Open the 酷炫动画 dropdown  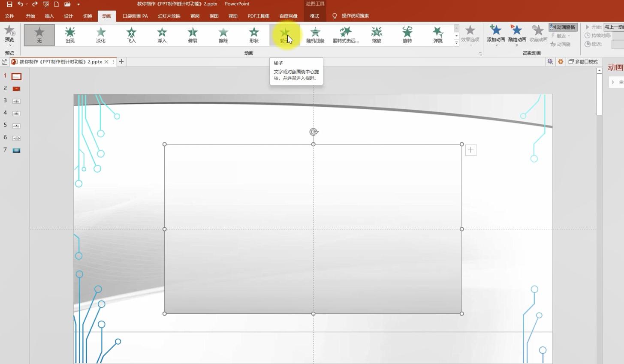[517, 35]
